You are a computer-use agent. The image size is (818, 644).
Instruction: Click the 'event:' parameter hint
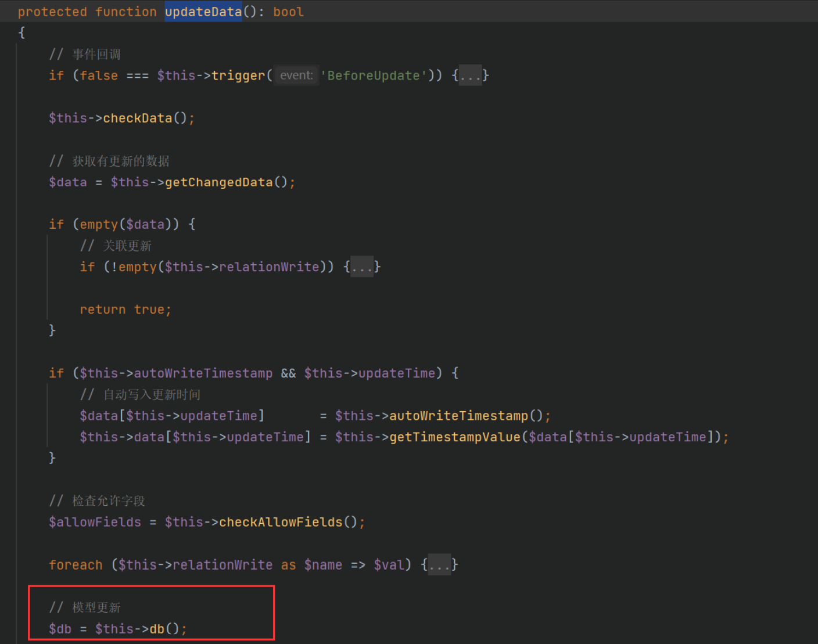click(296, 75)
